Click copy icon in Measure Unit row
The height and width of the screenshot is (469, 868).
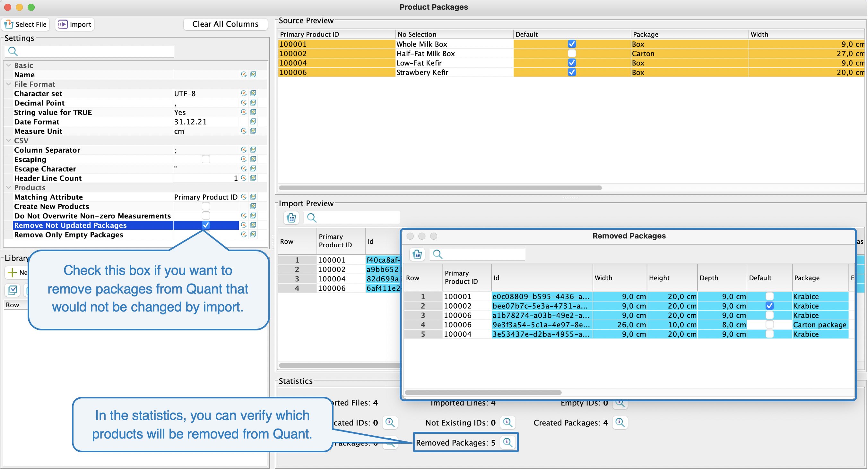tap(253, 131)
